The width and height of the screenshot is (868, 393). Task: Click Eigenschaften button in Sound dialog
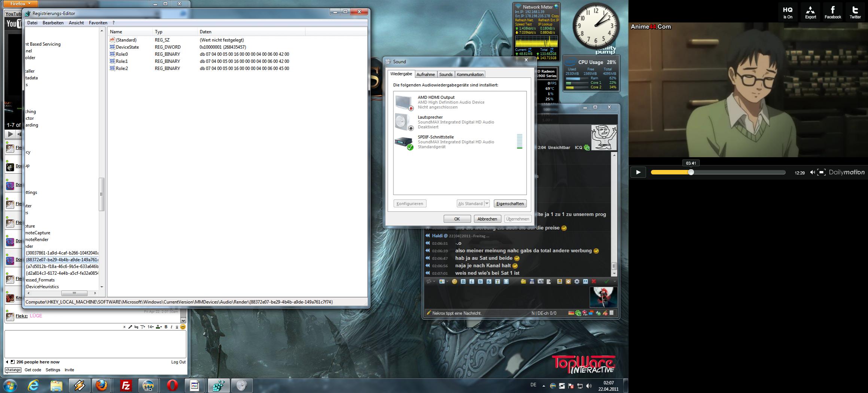point(510,204)
